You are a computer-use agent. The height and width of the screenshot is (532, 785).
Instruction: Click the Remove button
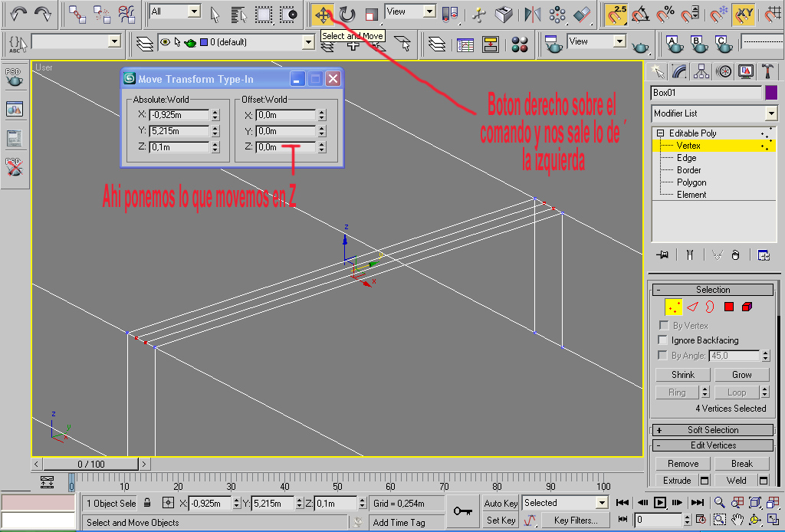(683, 464)
